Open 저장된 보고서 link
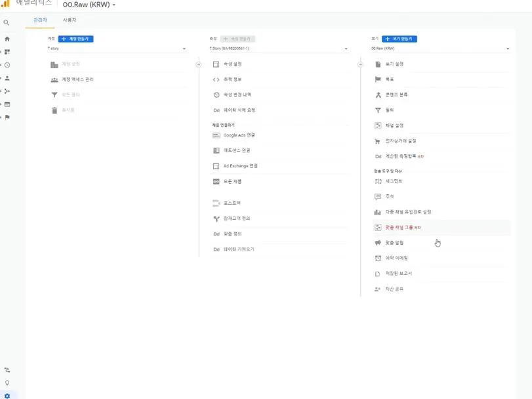532x399 pixels. click(x=398, y=274)
